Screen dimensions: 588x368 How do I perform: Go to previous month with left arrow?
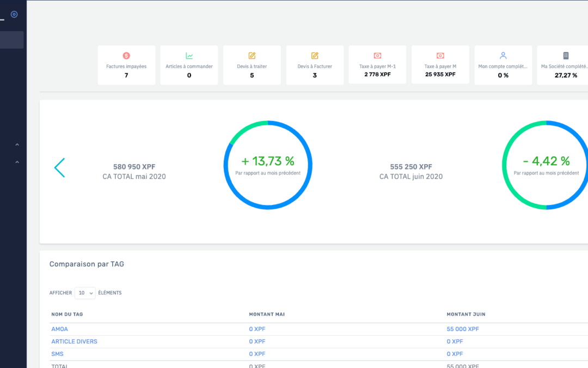pos(59,168)
